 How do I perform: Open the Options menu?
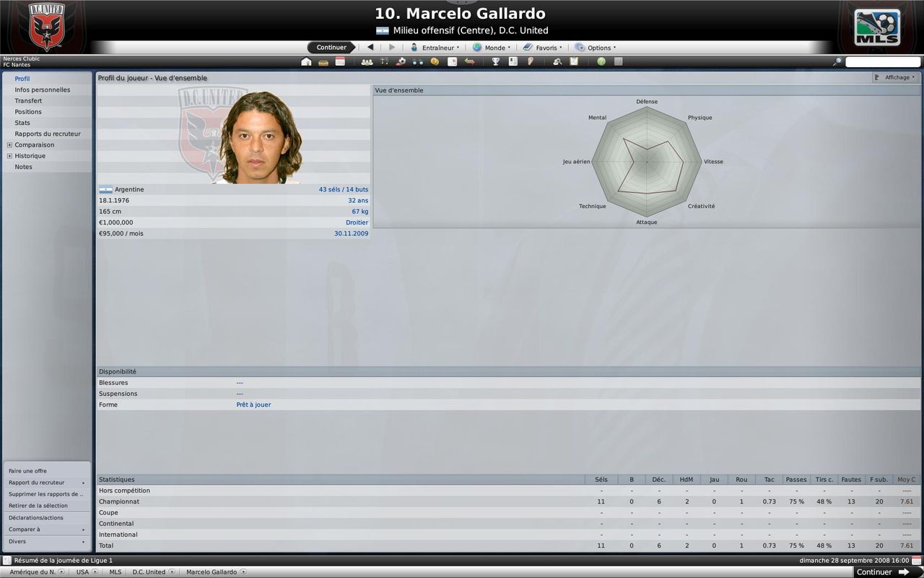click(596, 48)
